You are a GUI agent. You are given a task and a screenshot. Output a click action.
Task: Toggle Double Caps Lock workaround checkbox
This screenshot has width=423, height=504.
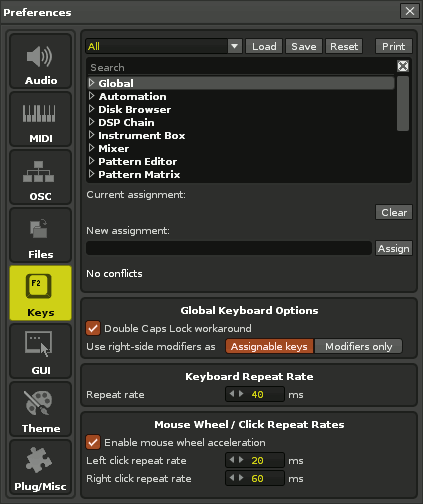click(93, 328)
